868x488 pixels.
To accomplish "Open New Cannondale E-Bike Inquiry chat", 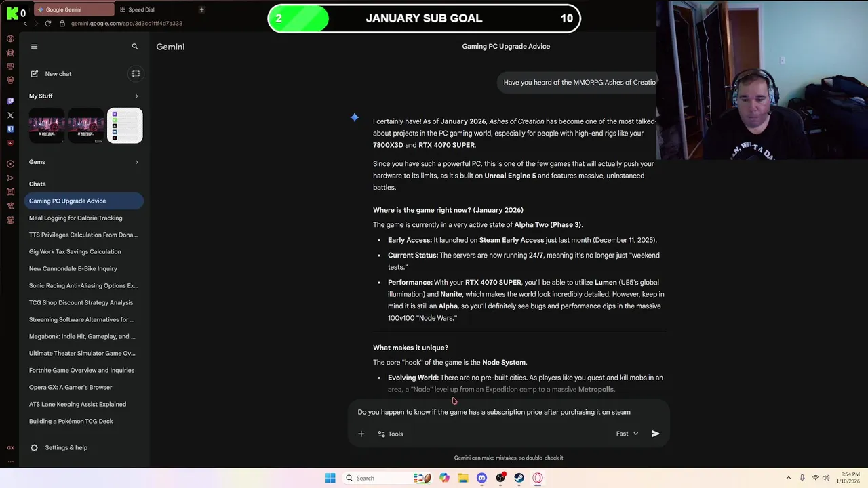I will [84, 268].
